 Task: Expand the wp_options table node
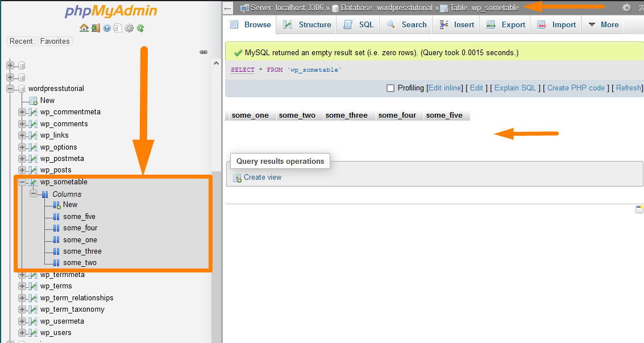coord(22,147)
